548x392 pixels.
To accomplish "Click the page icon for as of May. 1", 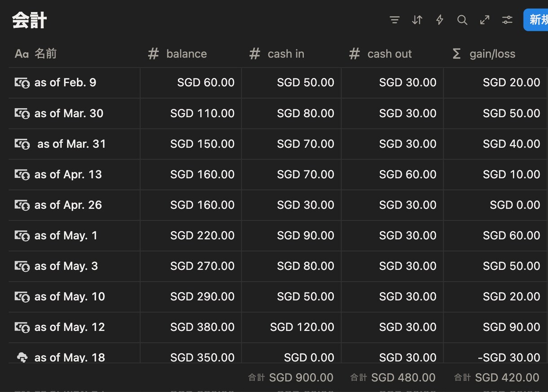I will [22, 235].
